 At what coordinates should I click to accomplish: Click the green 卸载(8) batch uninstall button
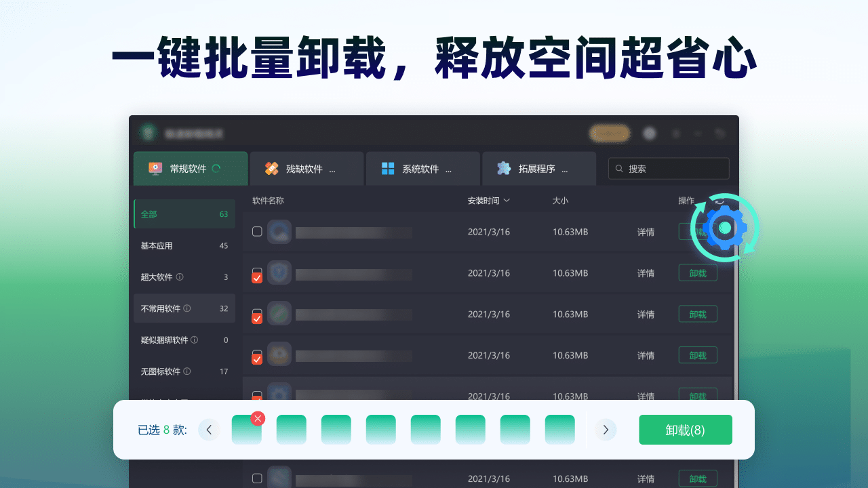coord(685,429)
